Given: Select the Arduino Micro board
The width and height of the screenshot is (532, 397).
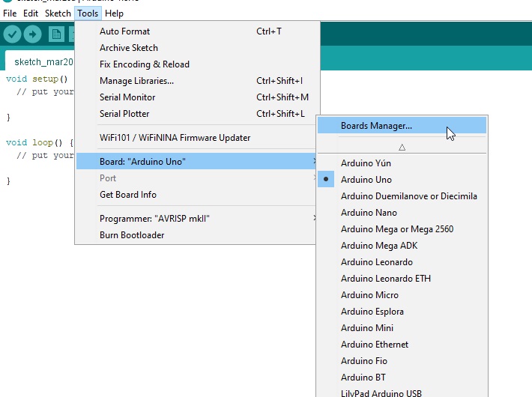Looking at the screenshot, I should coord(402,295).
